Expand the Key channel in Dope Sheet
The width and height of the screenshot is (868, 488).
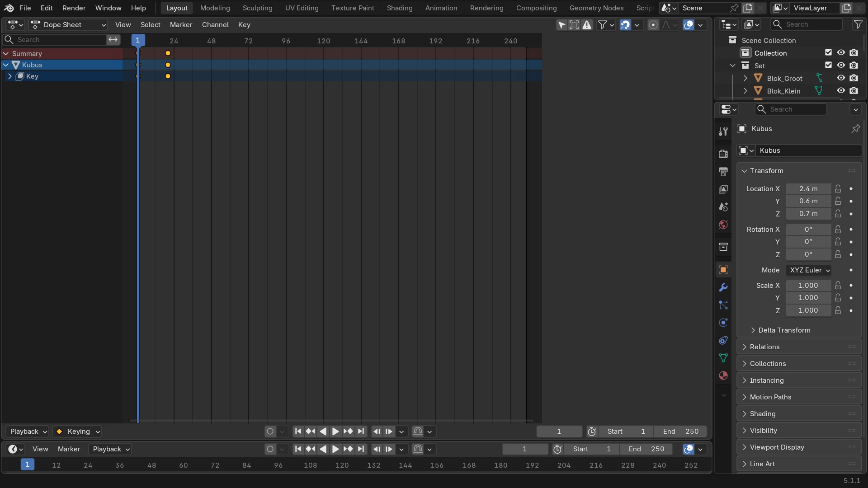tap(9, 76)
